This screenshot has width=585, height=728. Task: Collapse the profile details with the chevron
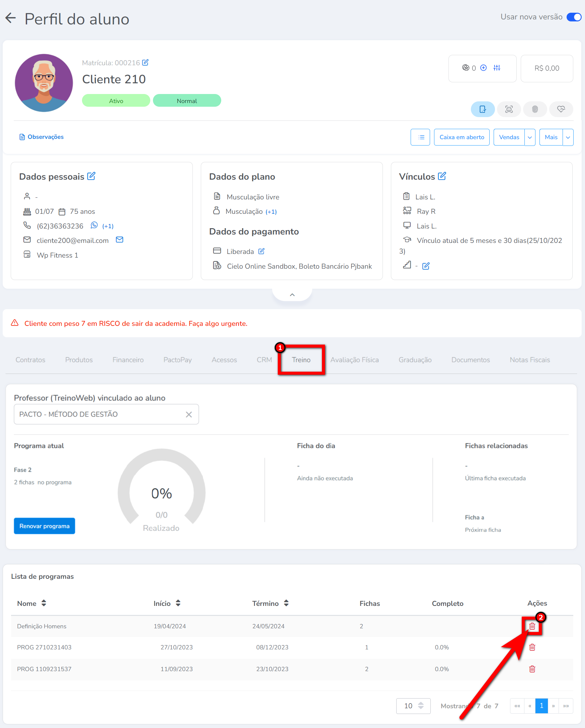click(x=292, y=294)
